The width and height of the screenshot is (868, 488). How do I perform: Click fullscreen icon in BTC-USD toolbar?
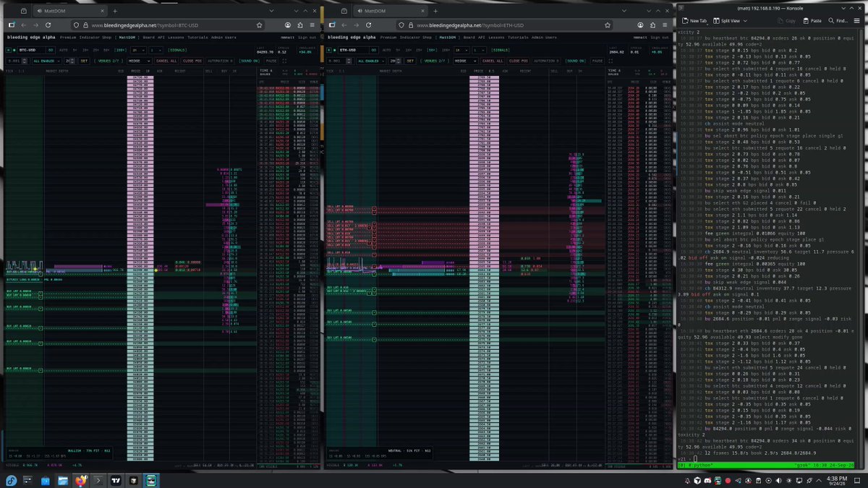[284, 61]
